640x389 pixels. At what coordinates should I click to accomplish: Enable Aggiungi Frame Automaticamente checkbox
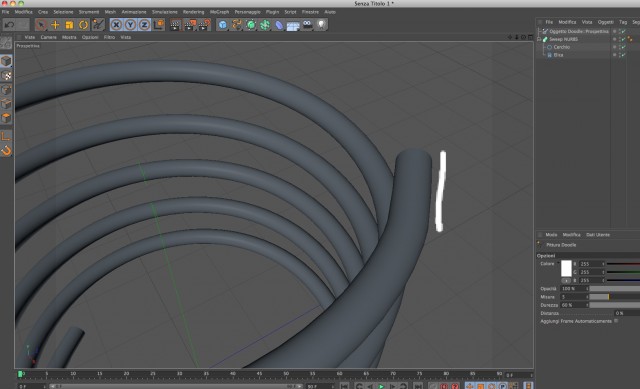(616, 321)
